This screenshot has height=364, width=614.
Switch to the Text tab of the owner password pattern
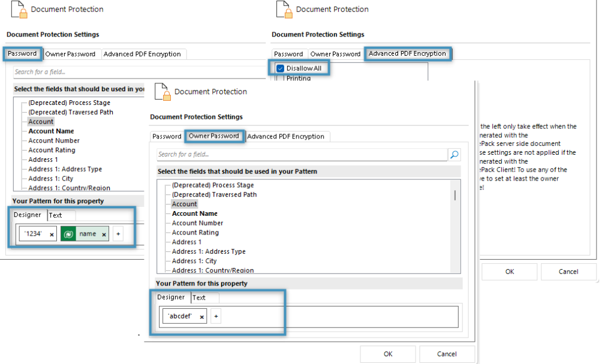199,298
